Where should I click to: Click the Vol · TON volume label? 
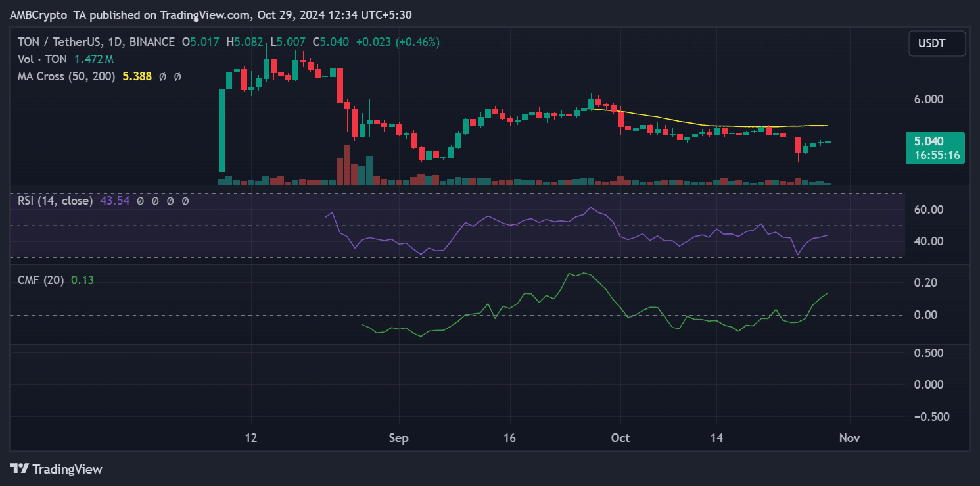point(41,59)
